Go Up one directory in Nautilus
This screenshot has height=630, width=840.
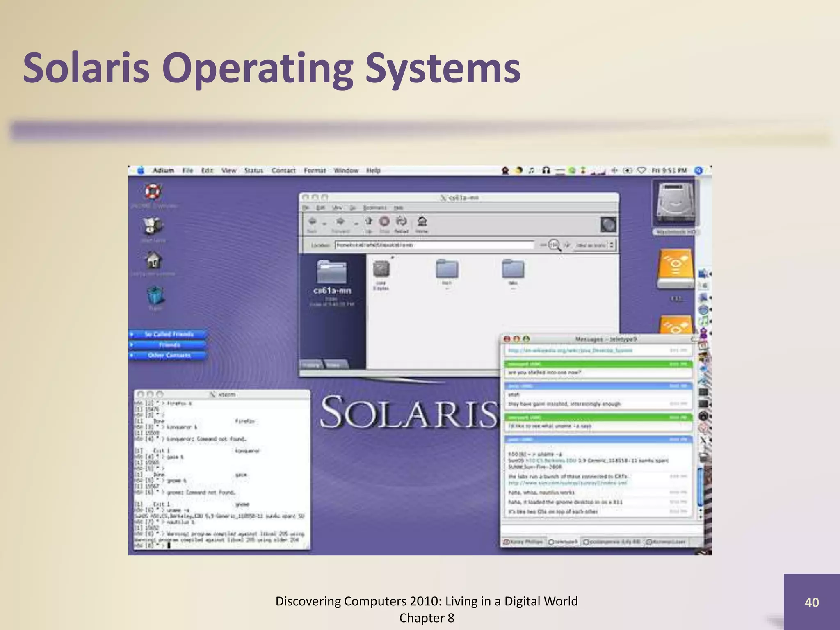pos(369,221)
